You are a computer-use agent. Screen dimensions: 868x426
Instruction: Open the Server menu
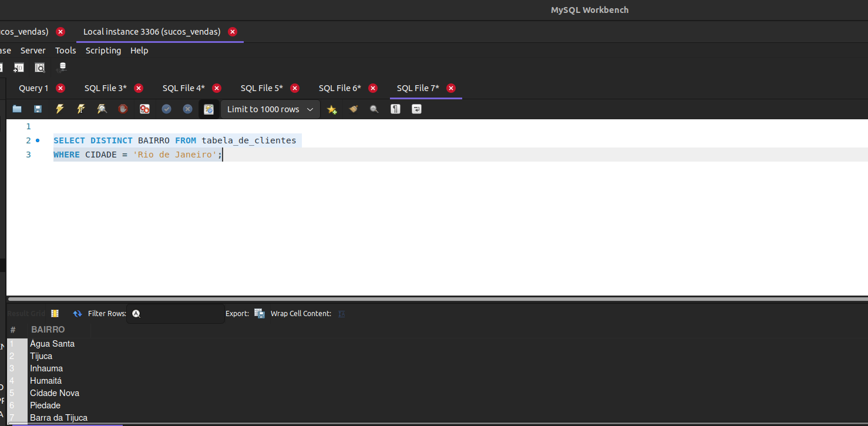pyautogui.click(x=33, y=51)
